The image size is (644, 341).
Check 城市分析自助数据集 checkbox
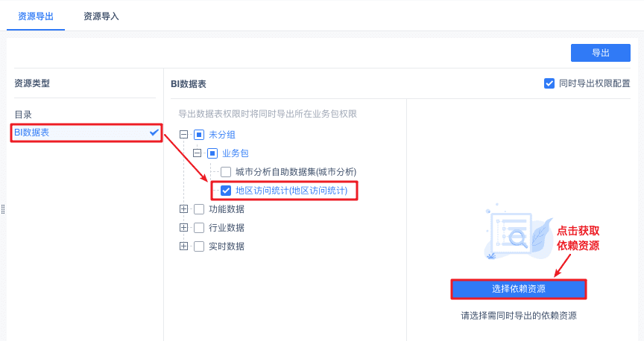[x=226, y=172]
